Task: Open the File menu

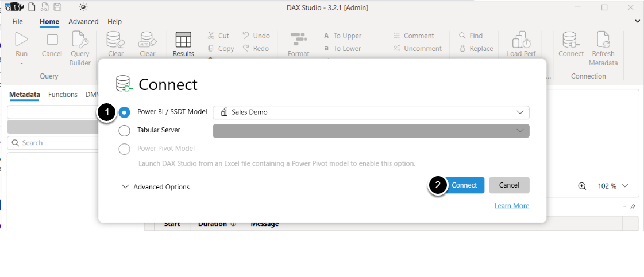Action: pyautogui.click(x=18, y=22)
